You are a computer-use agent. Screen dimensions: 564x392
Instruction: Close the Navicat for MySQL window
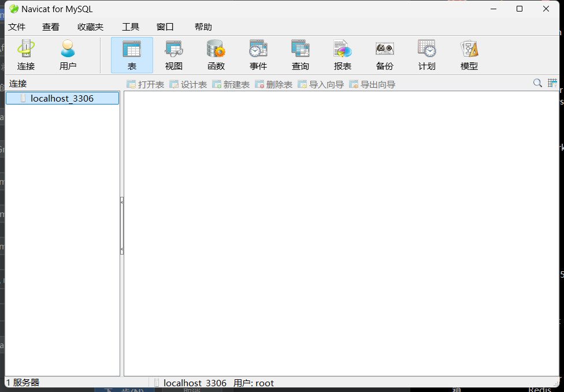(x=546, y=9)
